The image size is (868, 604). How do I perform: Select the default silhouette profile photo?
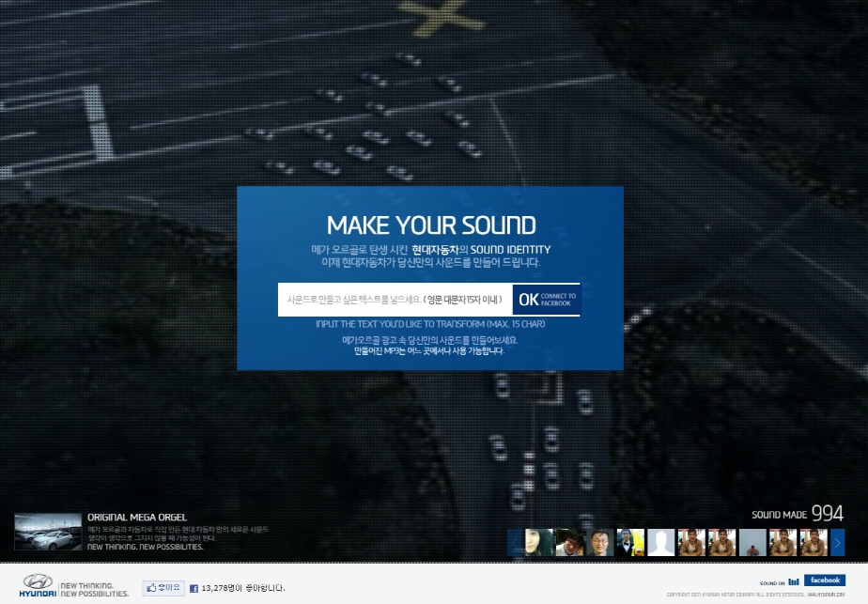click(x=661, y=543)
